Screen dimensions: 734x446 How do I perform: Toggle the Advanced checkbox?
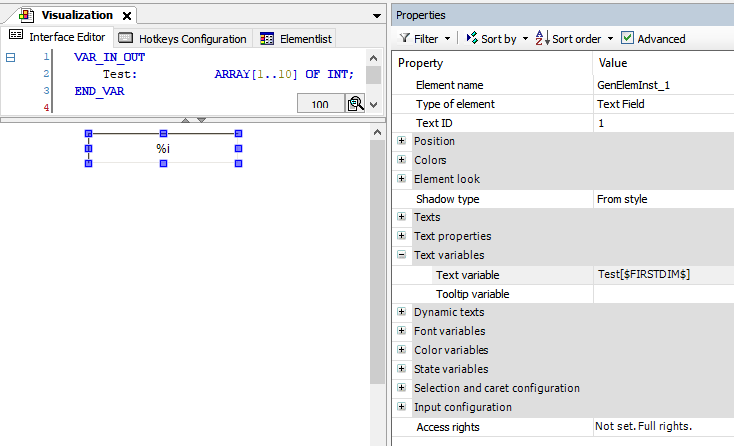click(627, 39)
